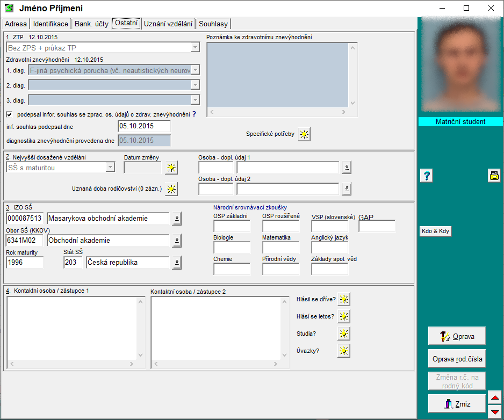Image resolution: width=504 pixels, height=420 pixels.
Task: Switch to the Adresa tab
Action: tap(16, 24)
